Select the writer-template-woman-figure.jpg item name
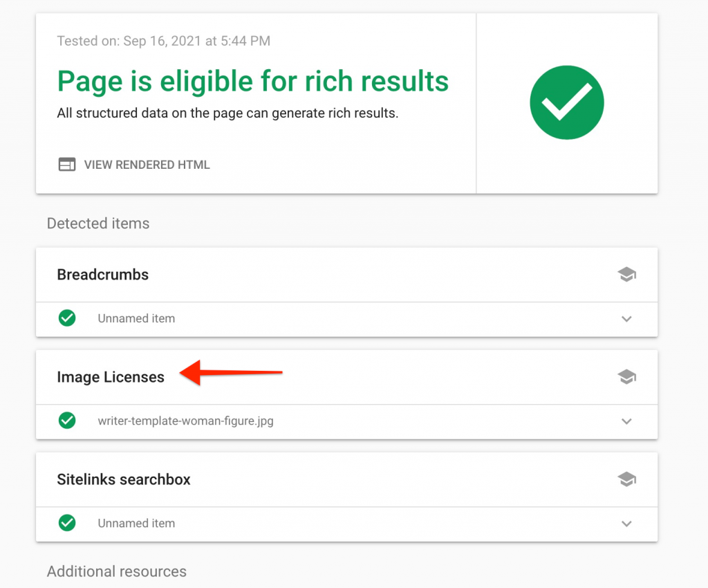The image size is (708, 588). tap(185, 421)
